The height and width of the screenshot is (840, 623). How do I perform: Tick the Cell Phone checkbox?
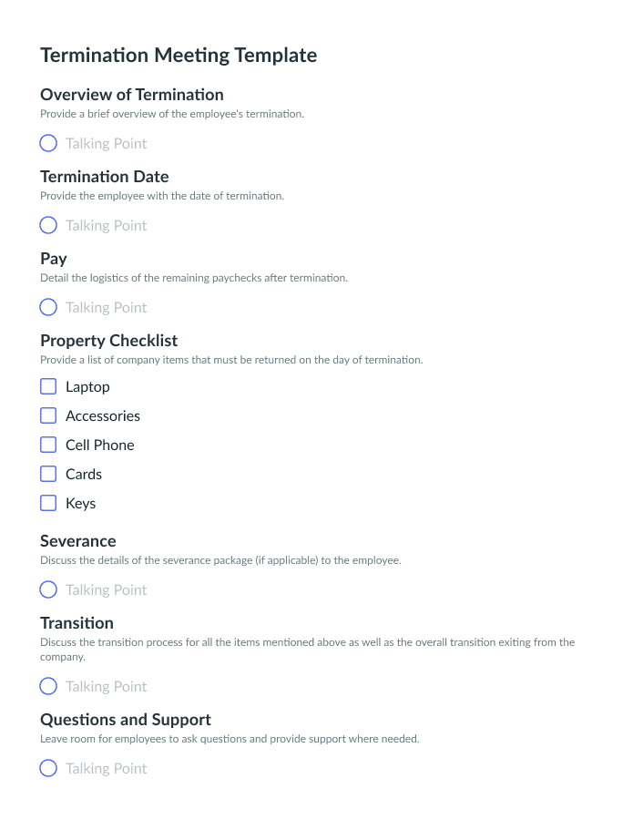click(x=48, y=445)
